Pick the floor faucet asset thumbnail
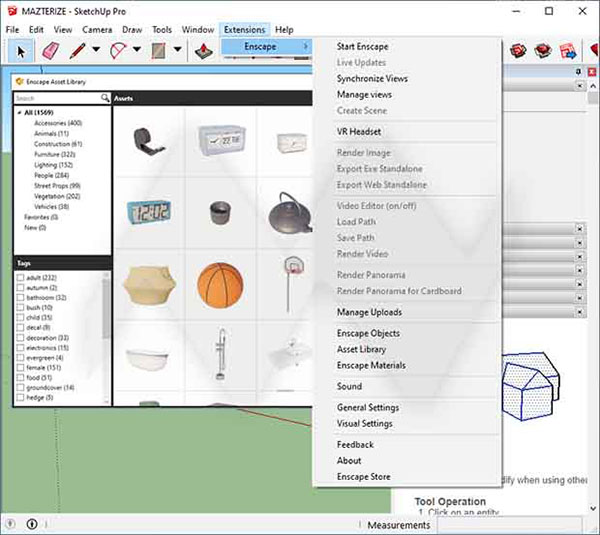Screen dimensions: 600x535 (x=221, y=354)
